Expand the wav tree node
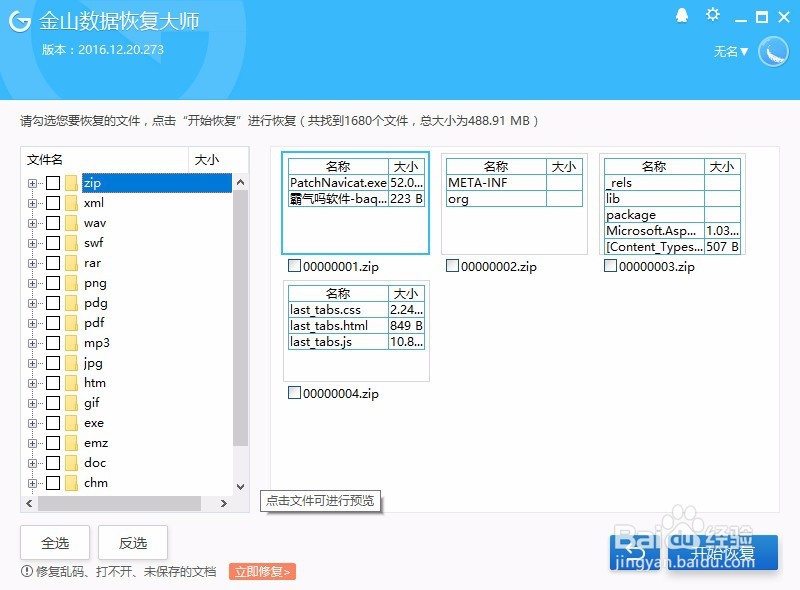The image size is (800, 590). 33,223
